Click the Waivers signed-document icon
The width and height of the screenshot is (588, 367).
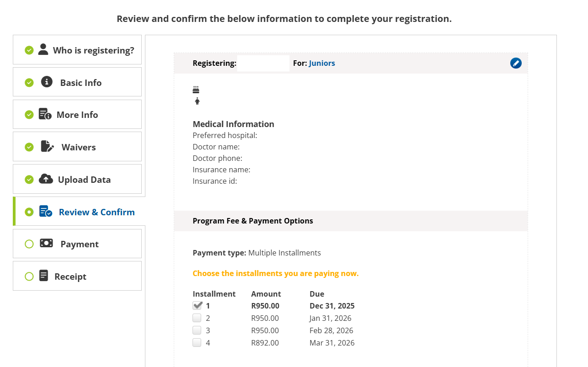tap(47, 146)
